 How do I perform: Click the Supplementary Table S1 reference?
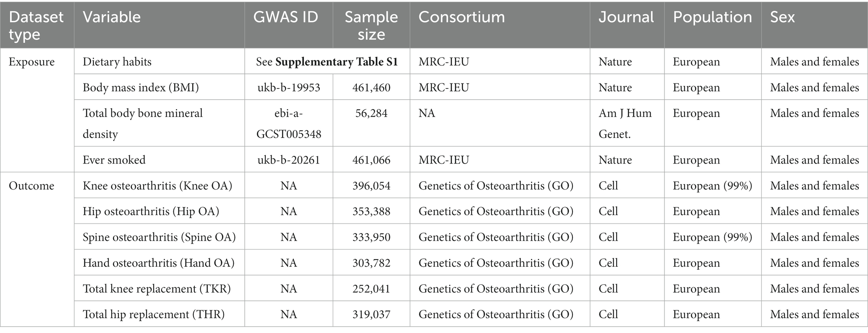(x=336, y=62)
